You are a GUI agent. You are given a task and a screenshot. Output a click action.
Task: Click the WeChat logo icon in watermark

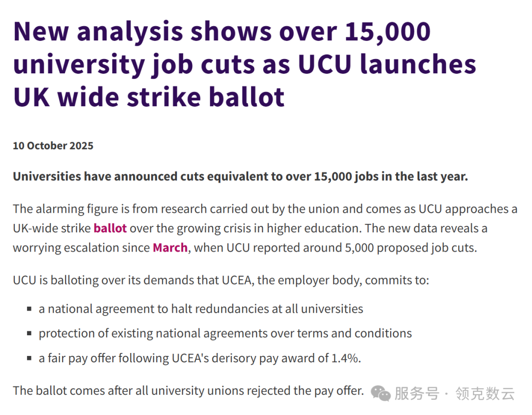point(381,393)
